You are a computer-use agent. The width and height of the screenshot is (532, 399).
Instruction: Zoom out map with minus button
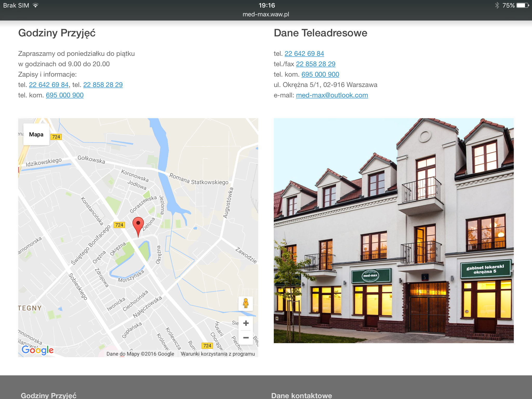246,338
